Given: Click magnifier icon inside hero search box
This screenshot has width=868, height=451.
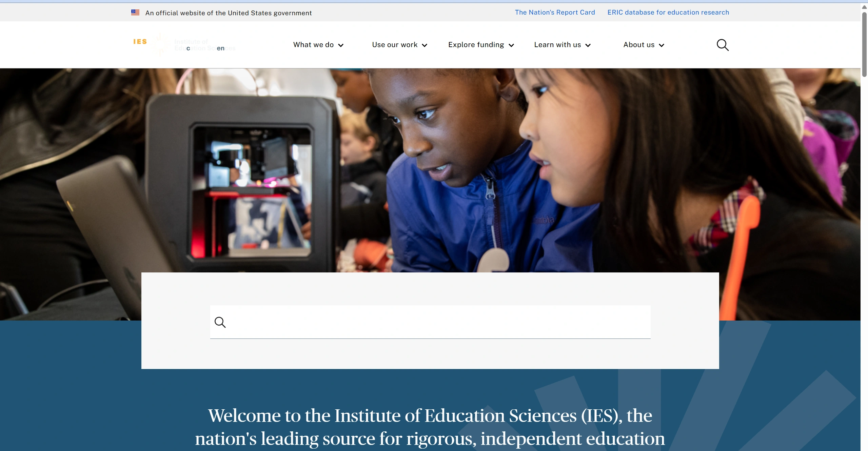Looking at the screenshot, I should tap(220, 322).
